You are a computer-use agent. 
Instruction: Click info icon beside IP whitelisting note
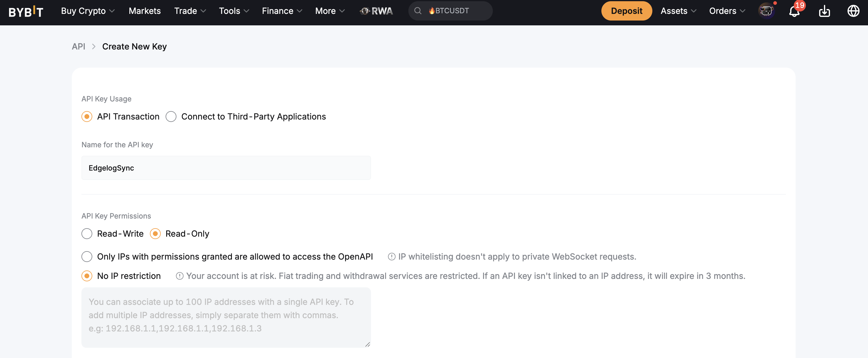tap(391, 257)
